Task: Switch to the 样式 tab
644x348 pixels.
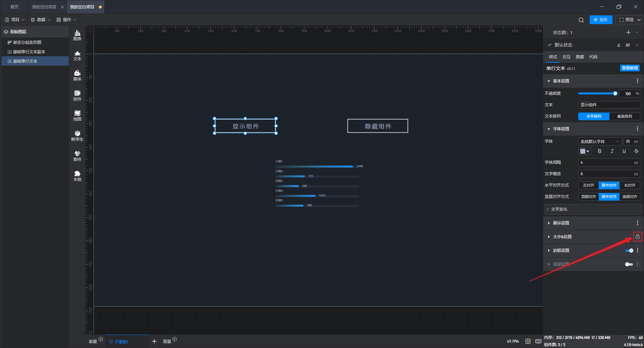Action: 553,57
